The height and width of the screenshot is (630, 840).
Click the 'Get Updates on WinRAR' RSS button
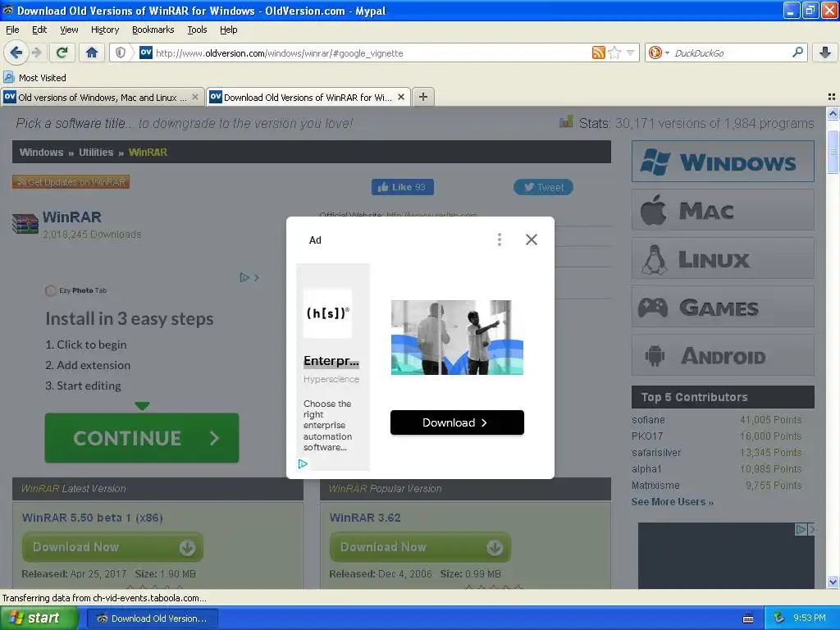tap(71, 182)
